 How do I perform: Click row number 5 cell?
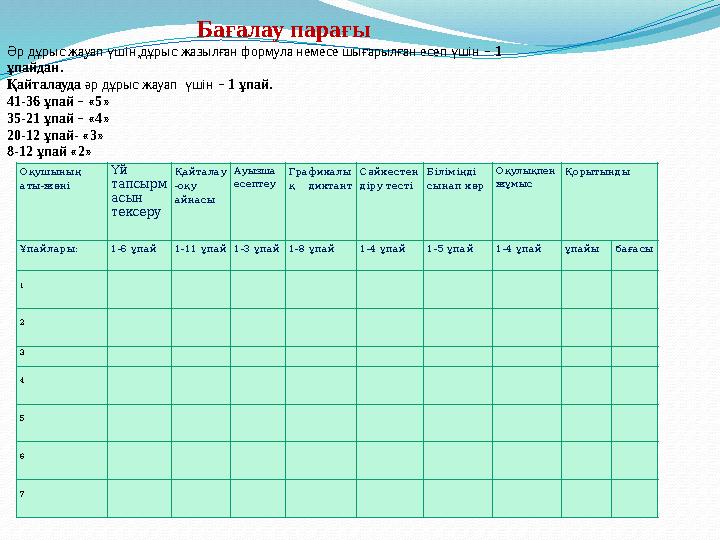(x=62, y=423)
